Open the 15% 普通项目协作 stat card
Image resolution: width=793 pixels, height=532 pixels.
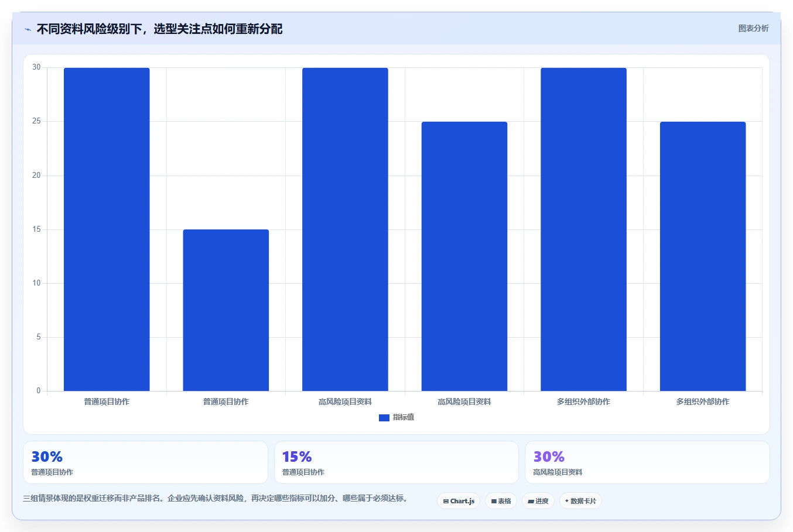(396, 462)
